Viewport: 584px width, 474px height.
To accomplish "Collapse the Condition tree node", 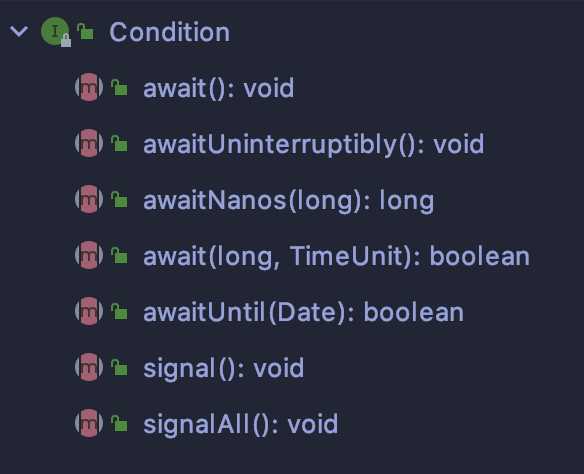I will click(x=19, y=32).
